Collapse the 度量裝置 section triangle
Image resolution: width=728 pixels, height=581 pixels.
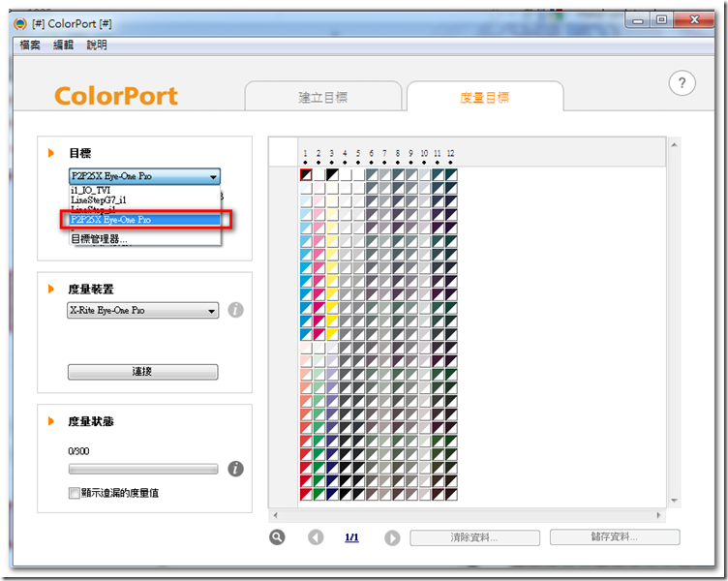click(x=51, y=289)
